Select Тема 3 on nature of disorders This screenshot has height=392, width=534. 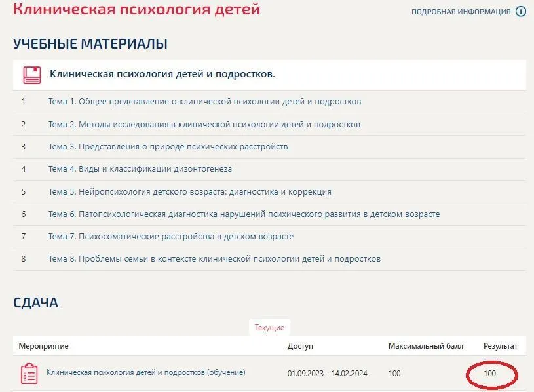(x=168, y=146)
